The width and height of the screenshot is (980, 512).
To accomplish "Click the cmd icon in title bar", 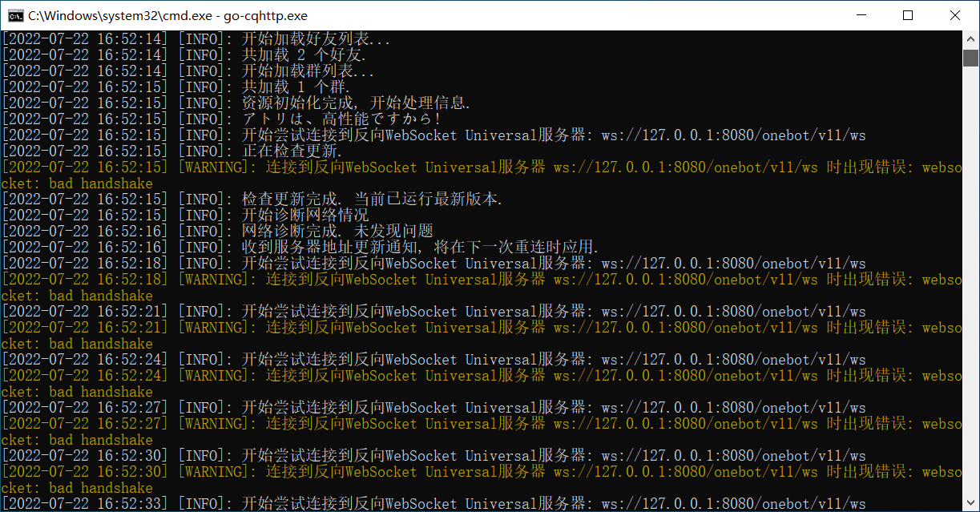I will (x=14, y=15).
